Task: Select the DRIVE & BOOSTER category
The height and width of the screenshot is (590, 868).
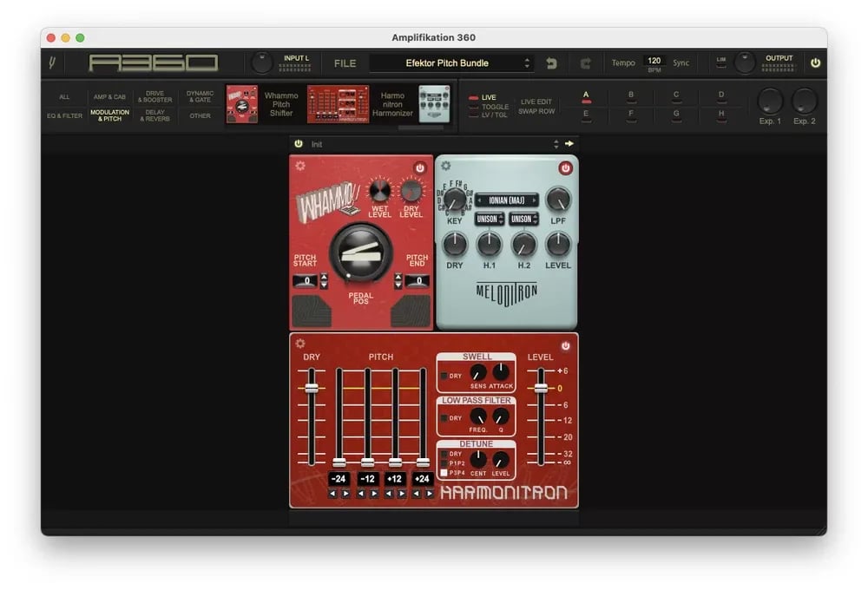Action: coord(155,97)
